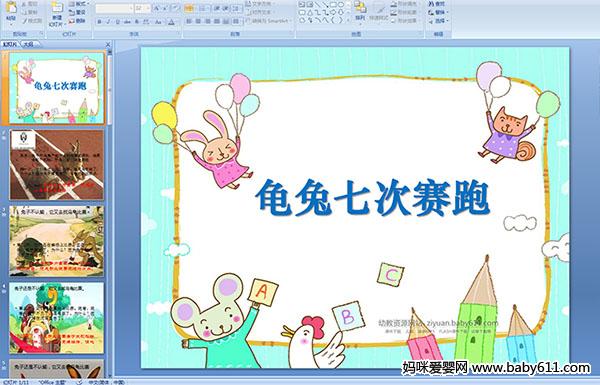Click the bullet list icon
Image resolution: width=600 pixels, height=385 pixels.
(189, 8)
